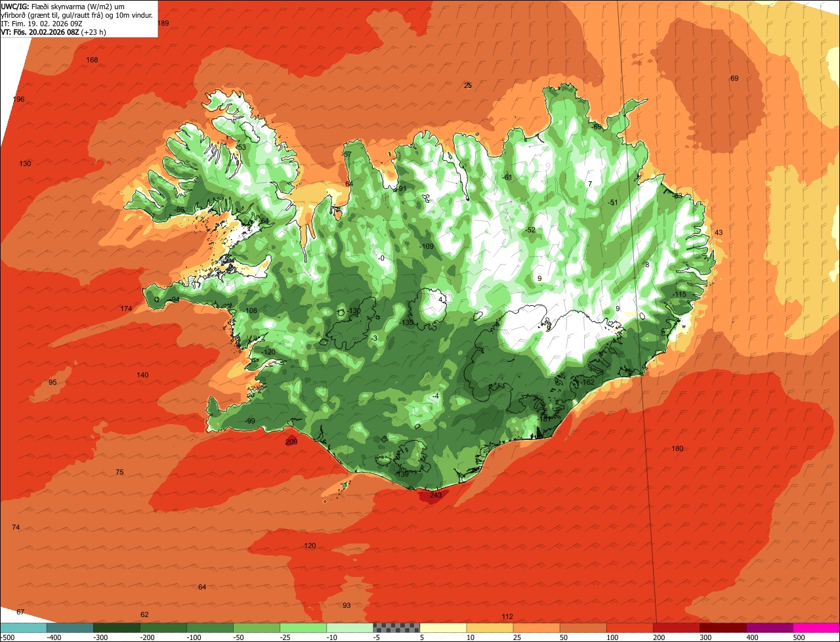Click the map value '-115'
The height and width of the screenshot is (642, 840).
(679, 294)
